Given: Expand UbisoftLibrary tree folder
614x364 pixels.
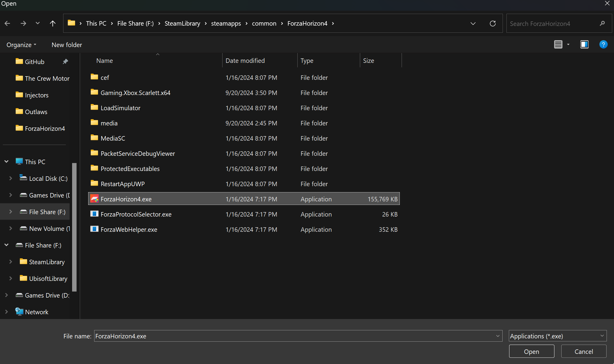Looking at the screenshot, I should pyautogui.click(x=11, y=278).
